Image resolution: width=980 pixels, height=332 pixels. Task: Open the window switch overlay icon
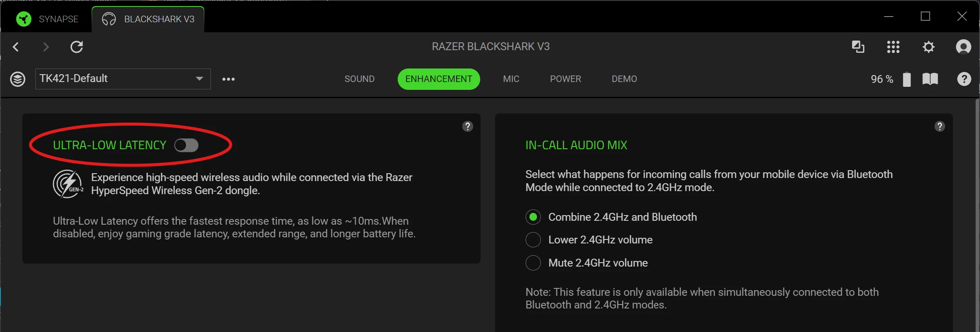[x=858, y=47]
